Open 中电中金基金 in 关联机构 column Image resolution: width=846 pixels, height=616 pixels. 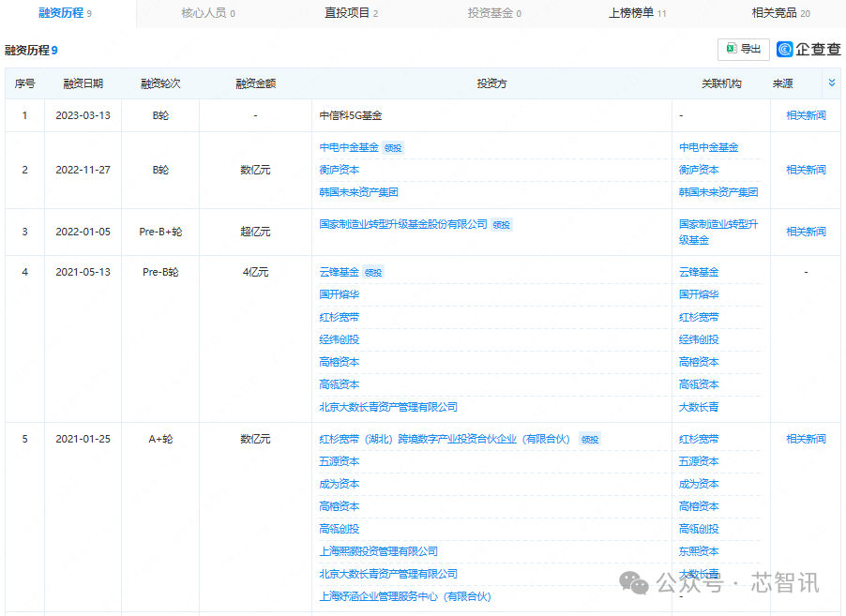click(708, 147)
